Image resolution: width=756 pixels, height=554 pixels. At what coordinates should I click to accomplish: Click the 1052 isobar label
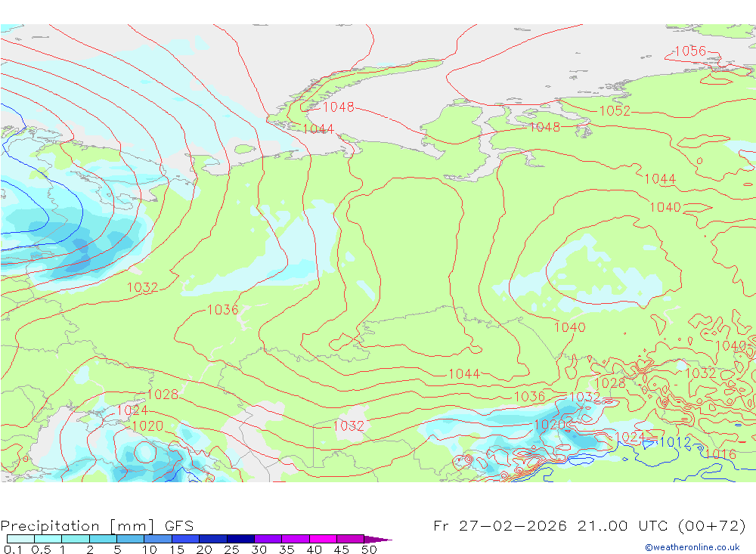[615, 111]
